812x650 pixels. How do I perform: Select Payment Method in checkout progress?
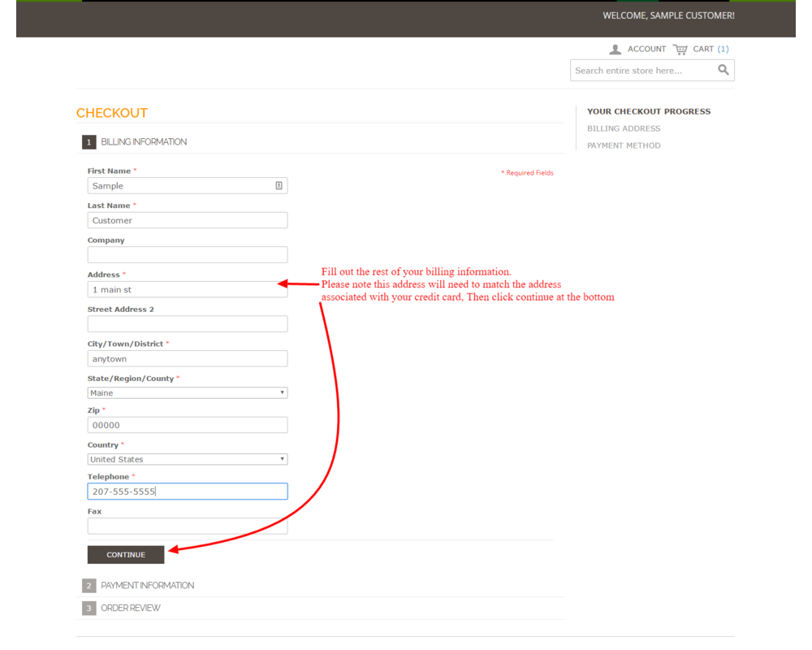[624, 146]
